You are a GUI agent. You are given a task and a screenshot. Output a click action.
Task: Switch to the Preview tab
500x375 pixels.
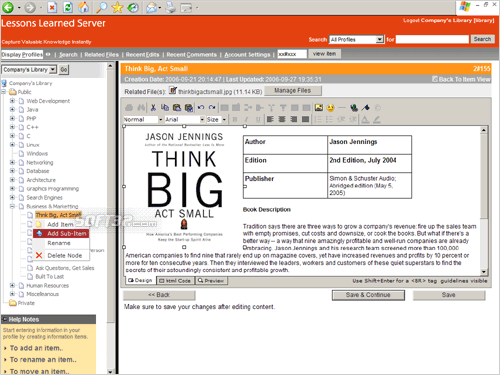pyautogui.click(x=211, y=281)
